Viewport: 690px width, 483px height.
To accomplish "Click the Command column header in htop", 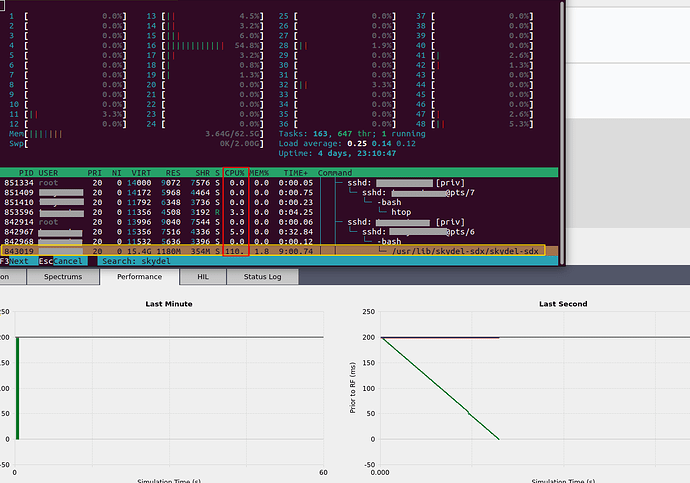I will point(335,173).
